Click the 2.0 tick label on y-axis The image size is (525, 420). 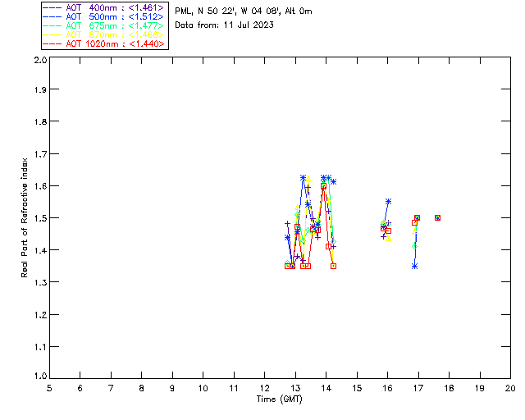39,62
